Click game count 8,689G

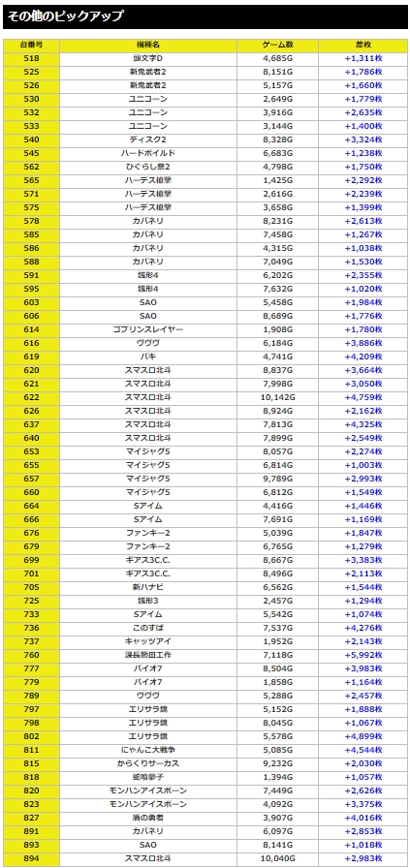coord(278,316)
